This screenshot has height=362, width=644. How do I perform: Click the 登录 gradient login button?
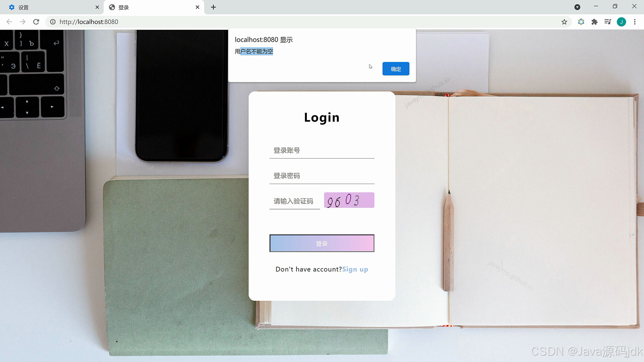[x=322, y=243]
